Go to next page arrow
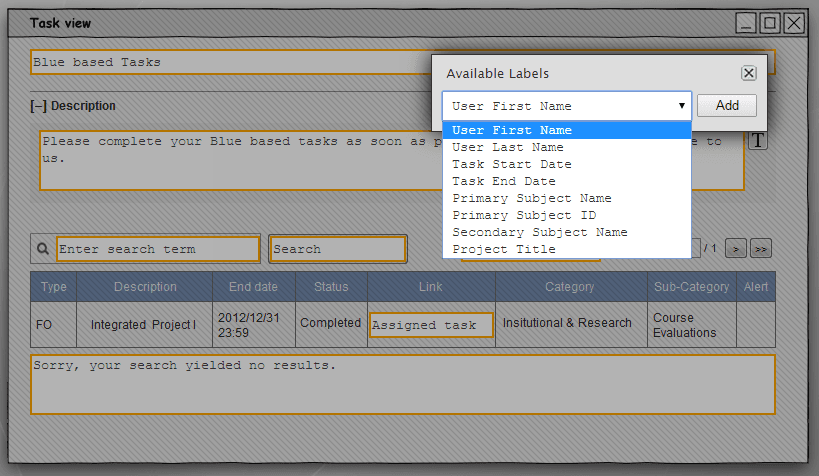819x476 pixels. point(735,249)
